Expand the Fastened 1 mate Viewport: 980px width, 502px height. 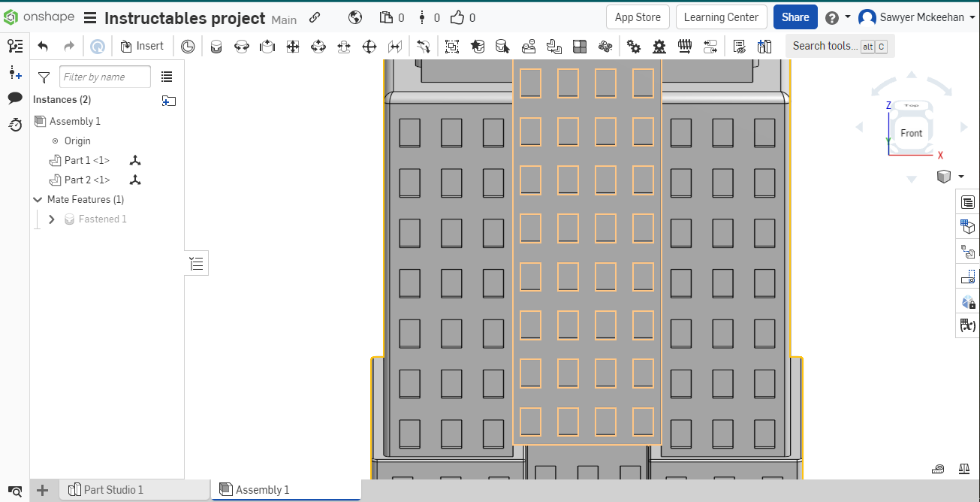(52, 219)
